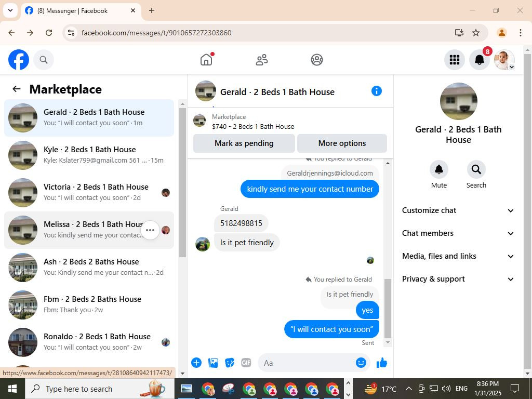The height and width of the screenshot is (399, 532).
Task: Open the Groups icon in top navigation
Action: click(x=317, y=60)
